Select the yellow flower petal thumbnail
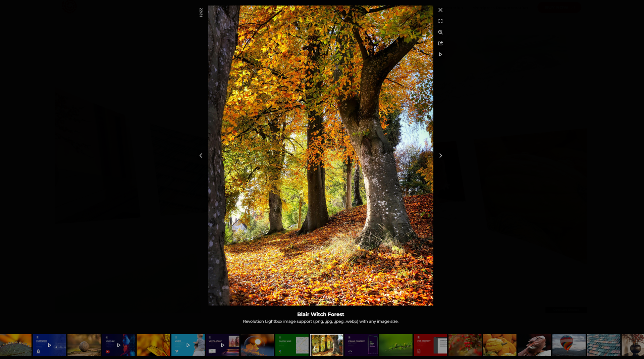This screenshot has height=359, width=644. coord(153,345)
